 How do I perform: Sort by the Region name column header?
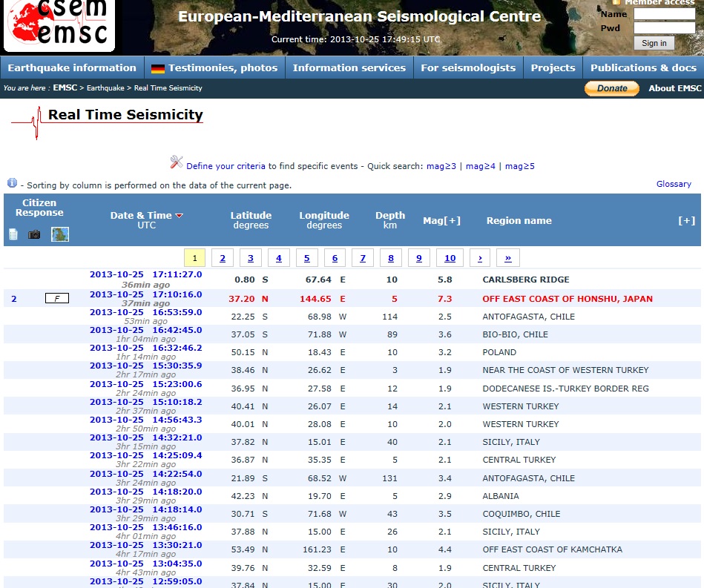(x=519, y=220)
